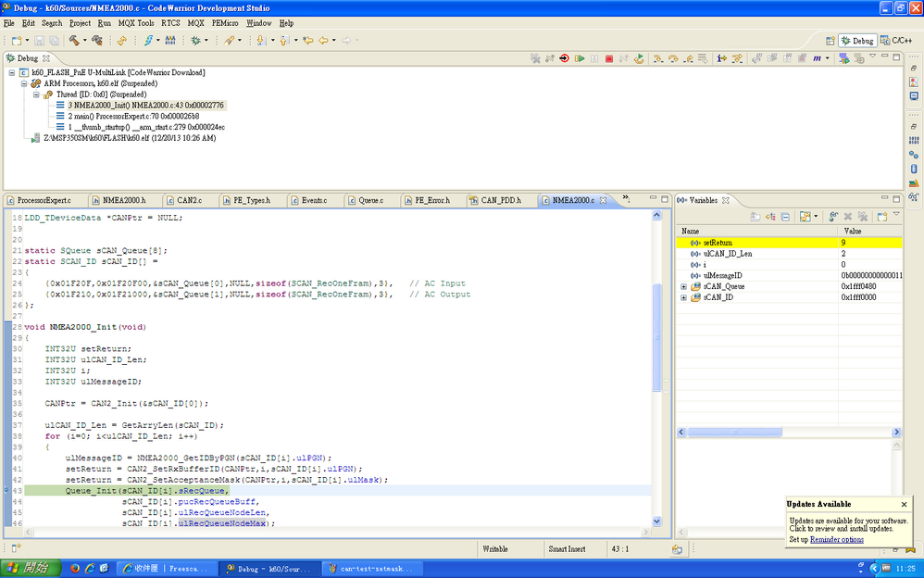The image size is (924, 578).
Task: Switch to the Queue.c editor tab
Action: [x=370, y=200]
